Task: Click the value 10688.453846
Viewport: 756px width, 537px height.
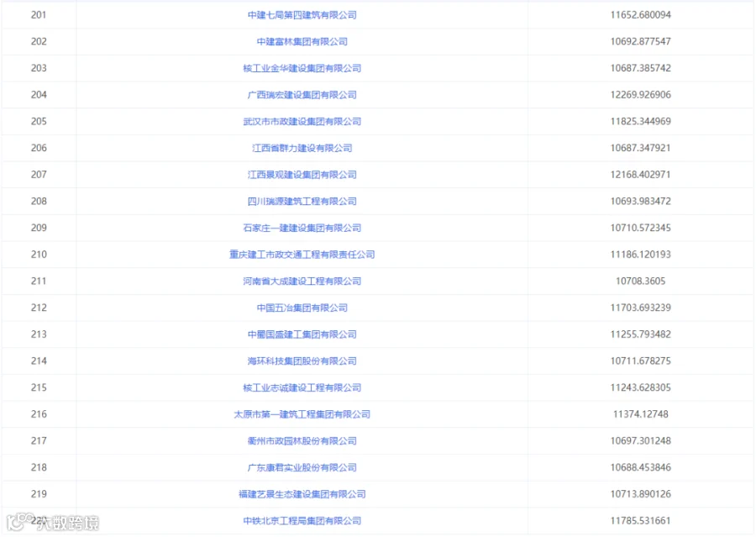Action: click(x=640, y=467)
